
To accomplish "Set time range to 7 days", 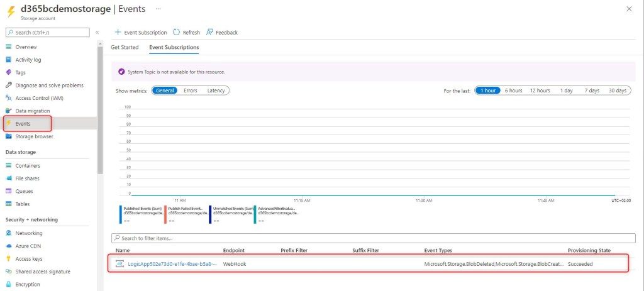I will click(591, 91).
